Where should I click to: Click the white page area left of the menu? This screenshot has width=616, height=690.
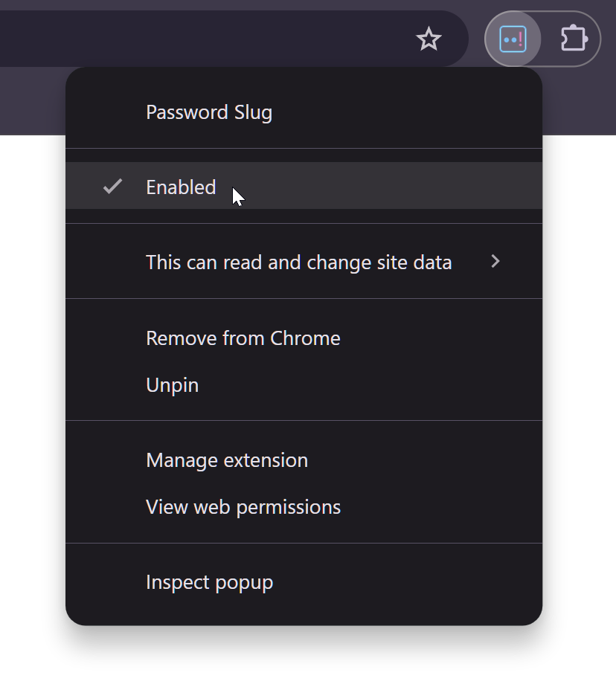click(31, 372)
